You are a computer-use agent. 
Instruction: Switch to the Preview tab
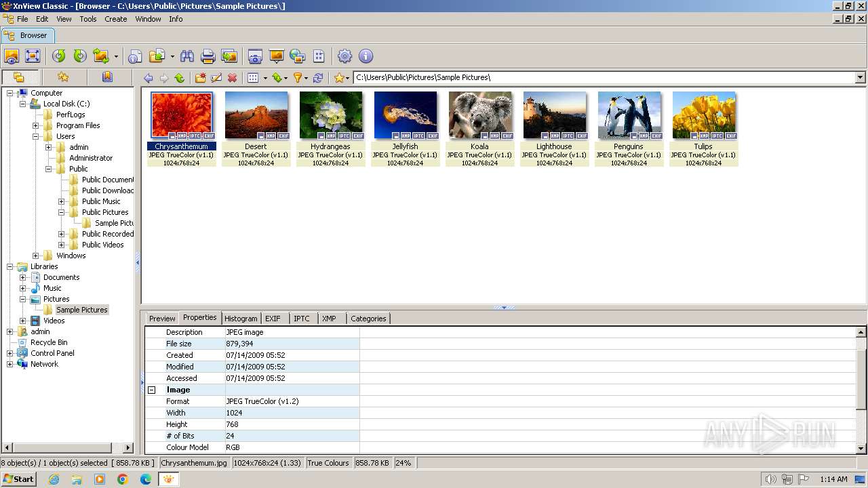(x=162, y=319)
